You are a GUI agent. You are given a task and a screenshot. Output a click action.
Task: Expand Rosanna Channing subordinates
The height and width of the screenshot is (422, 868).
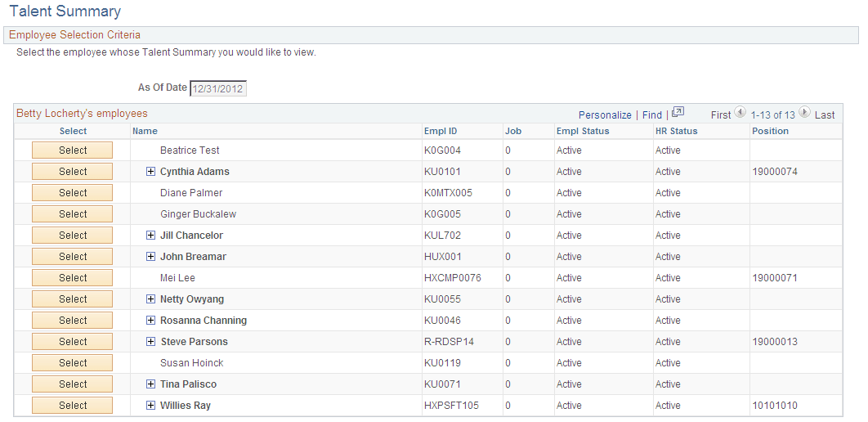(150, 320)
